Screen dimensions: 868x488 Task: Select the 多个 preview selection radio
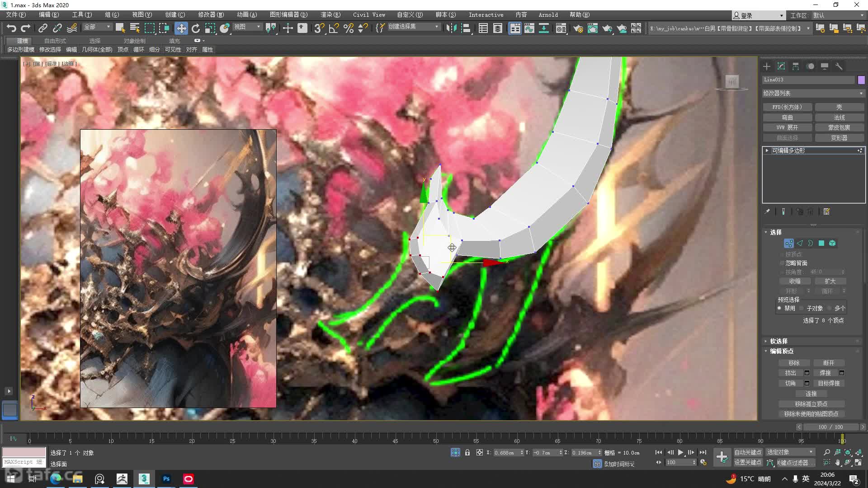pyautogui.click(x=829, y=308)
